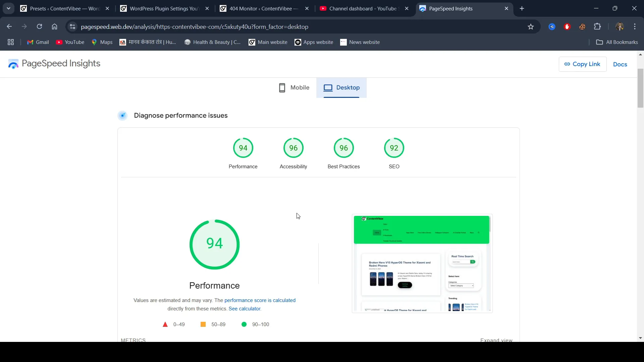Viewport: 644px width, 362px height.
Task: Open the Main website bookmark
Action: [268, 42]
